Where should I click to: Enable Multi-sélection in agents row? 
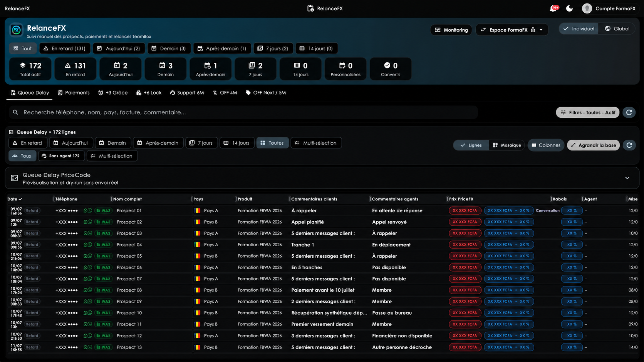pyautogui.click(x=112, y=156)
